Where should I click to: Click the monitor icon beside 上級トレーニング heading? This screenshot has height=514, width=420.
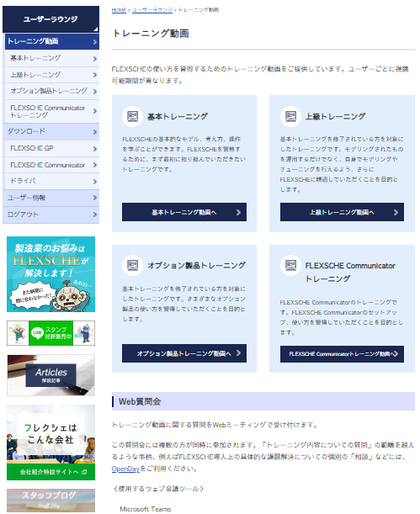click(290, 116)
